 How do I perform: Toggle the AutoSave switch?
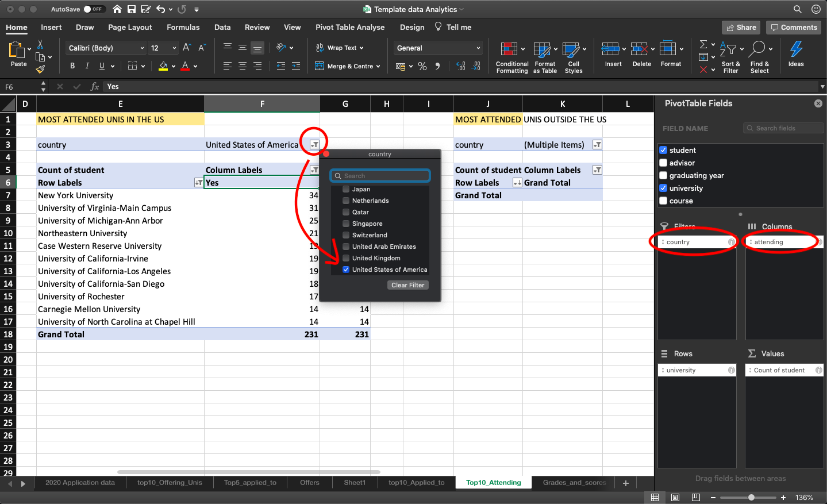94,9
